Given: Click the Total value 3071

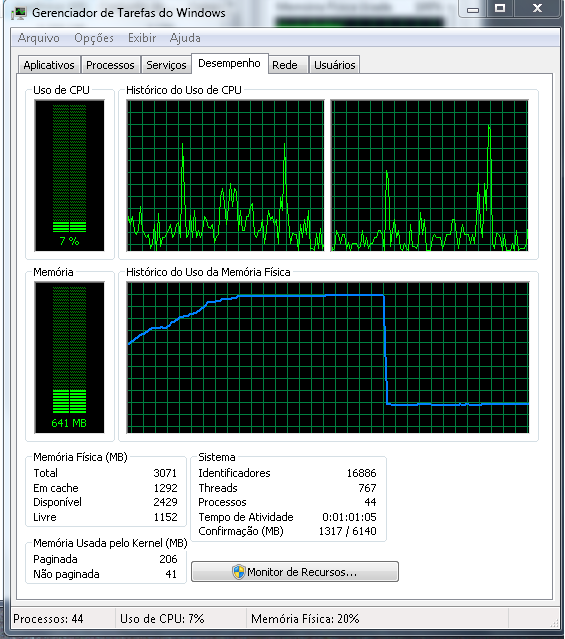Looking at the screenshot, I should click(165, 473).
